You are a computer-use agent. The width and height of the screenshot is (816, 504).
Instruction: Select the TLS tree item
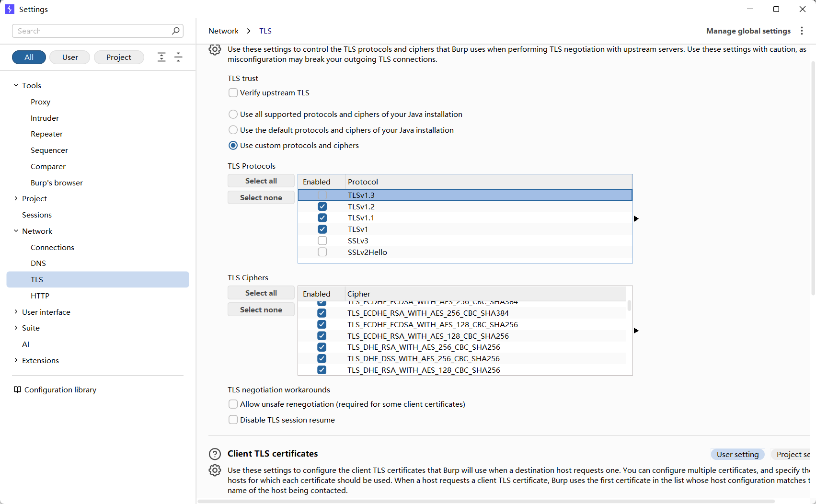(98, 279)
